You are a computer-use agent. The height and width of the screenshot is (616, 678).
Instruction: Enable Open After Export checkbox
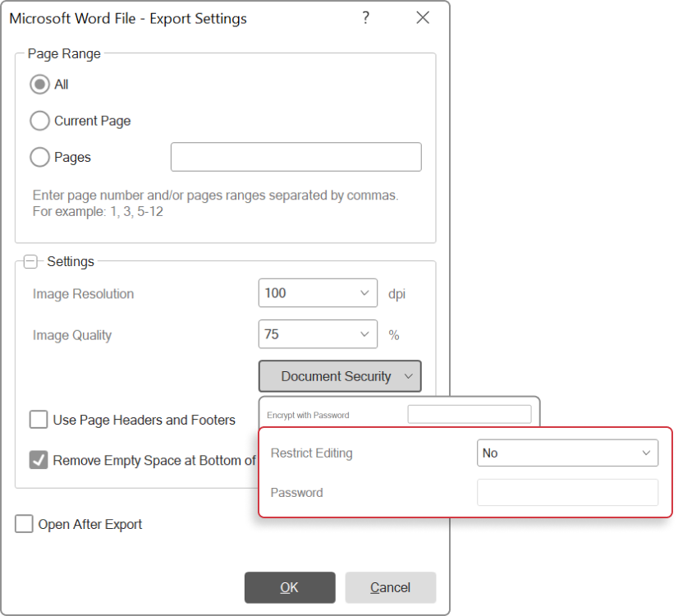pos(25,524)
